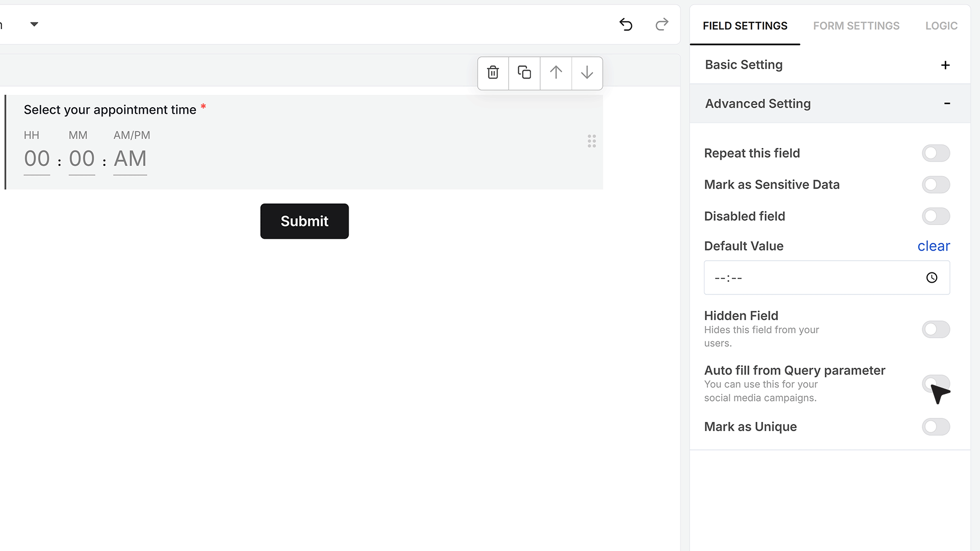
Task: Click the undo arrow icon
Action: click(626, 24)
